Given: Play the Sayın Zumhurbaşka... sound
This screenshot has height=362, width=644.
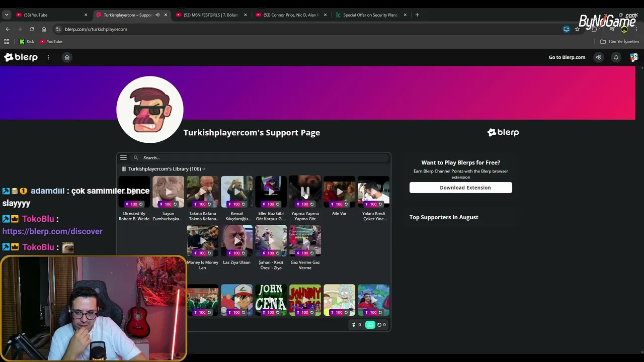Looking at the screenshot, I should coord(168,192).
